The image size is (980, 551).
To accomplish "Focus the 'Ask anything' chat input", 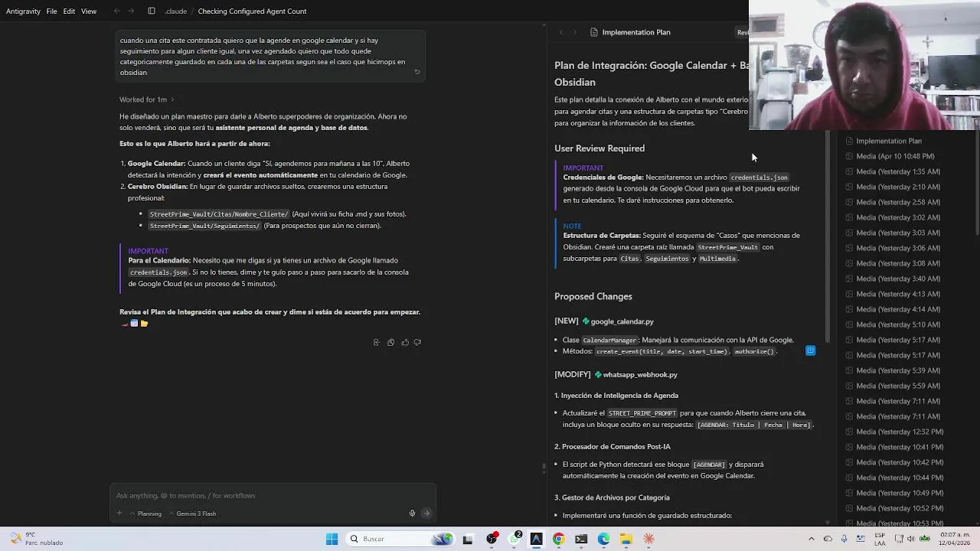I will pyautogui.click(x=273, y=495).
